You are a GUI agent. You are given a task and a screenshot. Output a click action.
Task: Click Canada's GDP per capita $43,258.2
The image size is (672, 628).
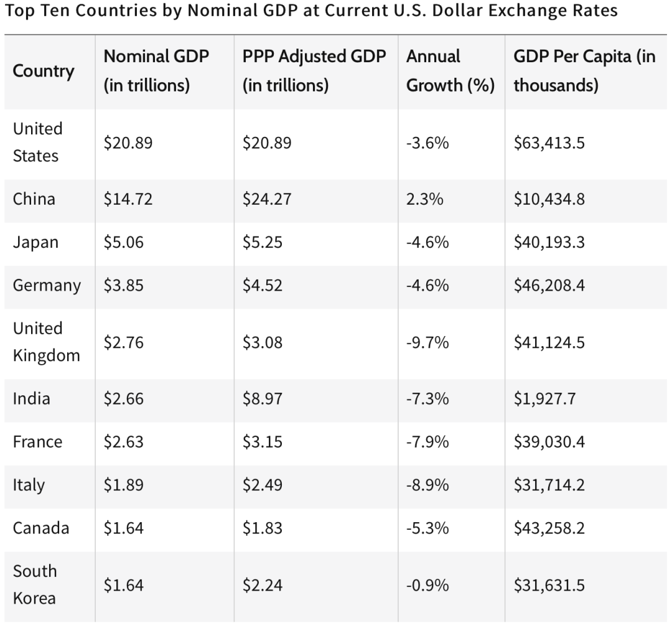click(549, 528)
